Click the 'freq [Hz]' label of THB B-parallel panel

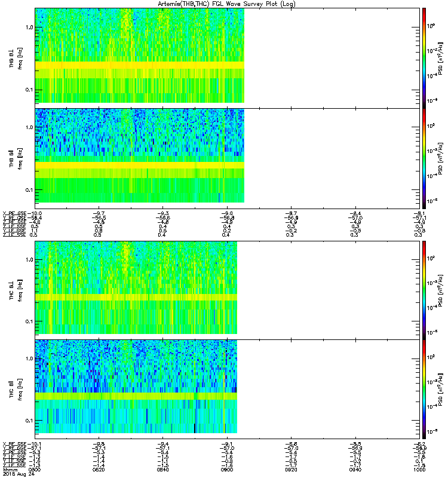(x=20, y=159)
